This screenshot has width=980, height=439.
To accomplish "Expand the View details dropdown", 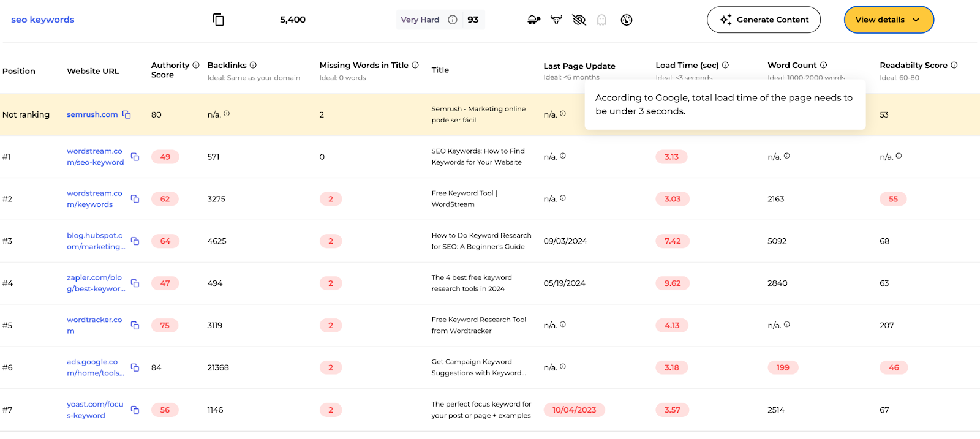I will 888,20.
